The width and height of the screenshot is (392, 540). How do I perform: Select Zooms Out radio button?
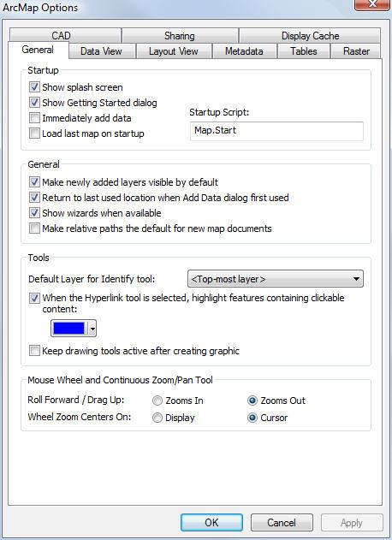[x=252, y=401]
